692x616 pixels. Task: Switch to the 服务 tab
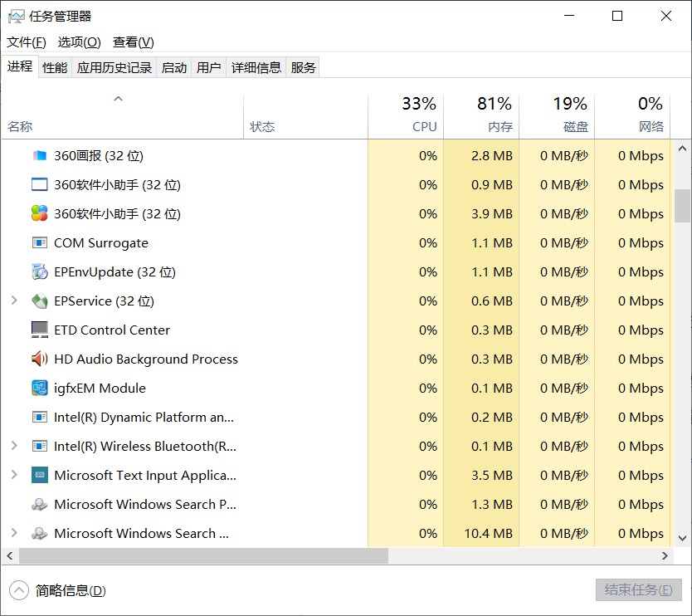pyautogui.click(x=303, y=67)
